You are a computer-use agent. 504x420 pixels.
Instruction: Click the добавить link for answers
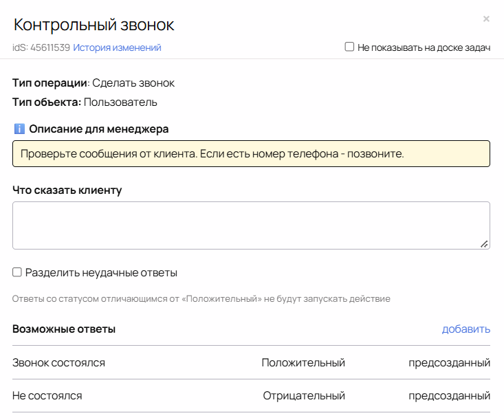[x=466, y=329]
